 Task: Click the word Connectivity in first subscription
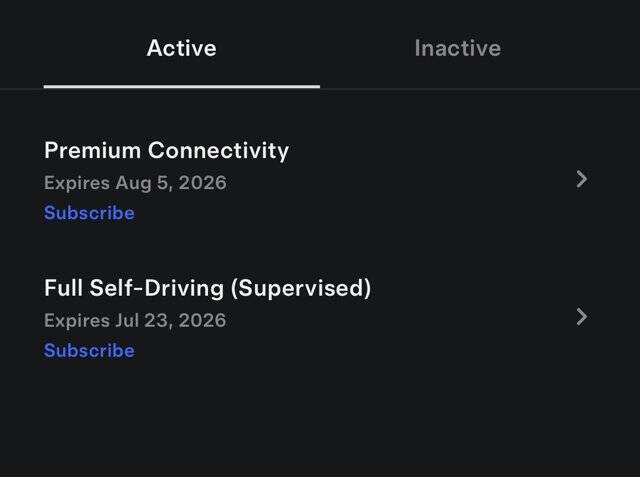pyautogui.click(x=218, y=151)
